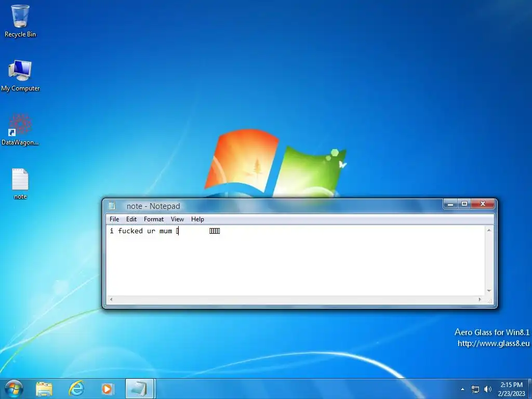
Task: Launch Internet Explorer from the taskbar
Action: point(76,389)
